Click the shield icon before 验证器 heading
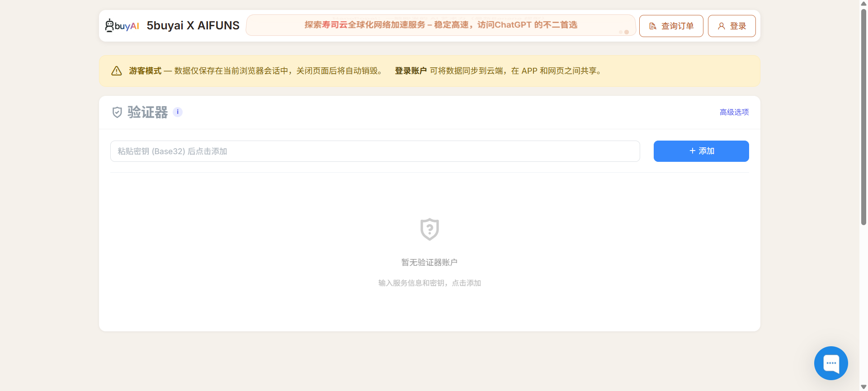This screenshot has height=391, width=868. [117, 113]
